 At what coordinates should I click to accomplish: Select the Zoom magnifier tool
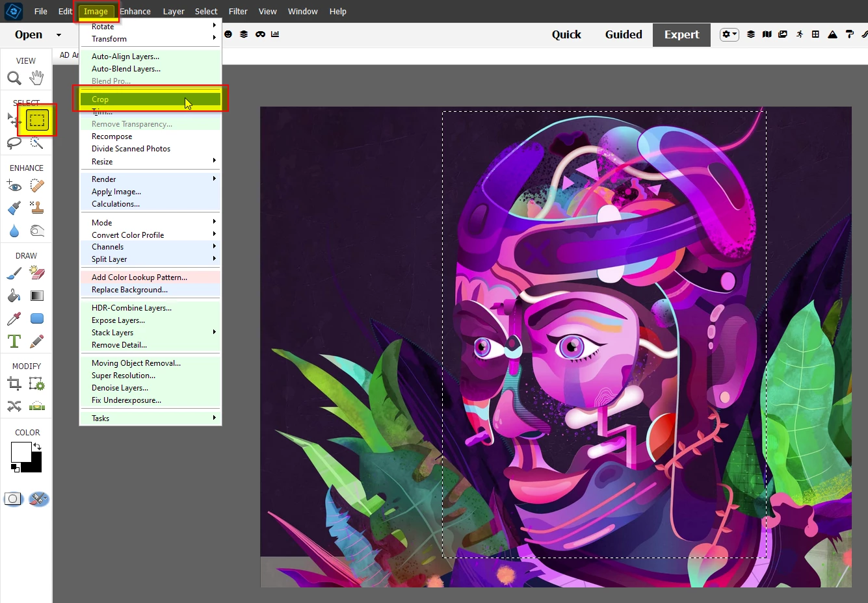coord(14,79)
